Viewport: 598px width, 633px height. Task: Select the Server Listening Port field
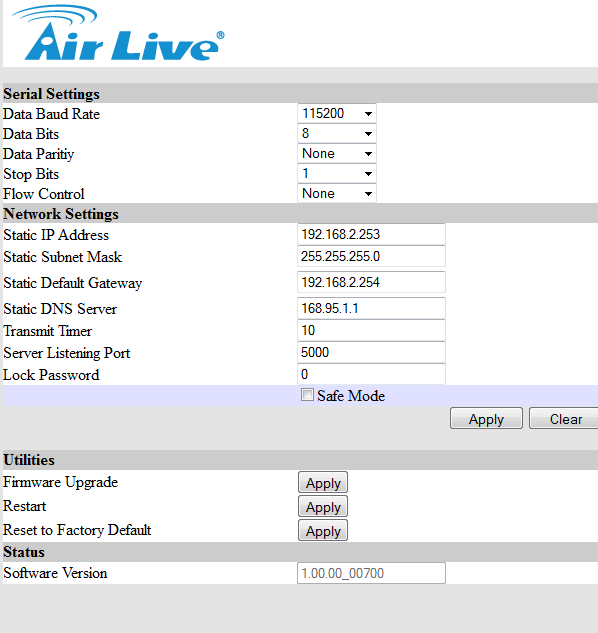tap(371, 352)
